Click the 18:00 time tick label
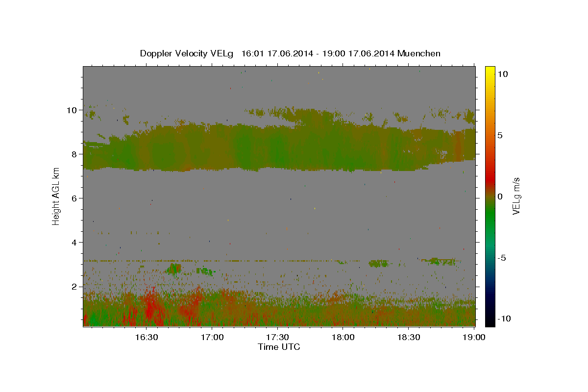The width and height of the screenshot is (588, 392). click(x=343, y=337)
